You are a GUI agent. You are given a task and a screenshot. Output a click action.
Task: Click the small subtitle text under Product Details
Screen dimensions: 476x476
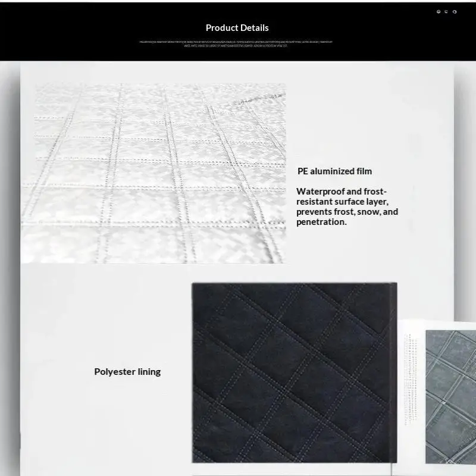236,43
